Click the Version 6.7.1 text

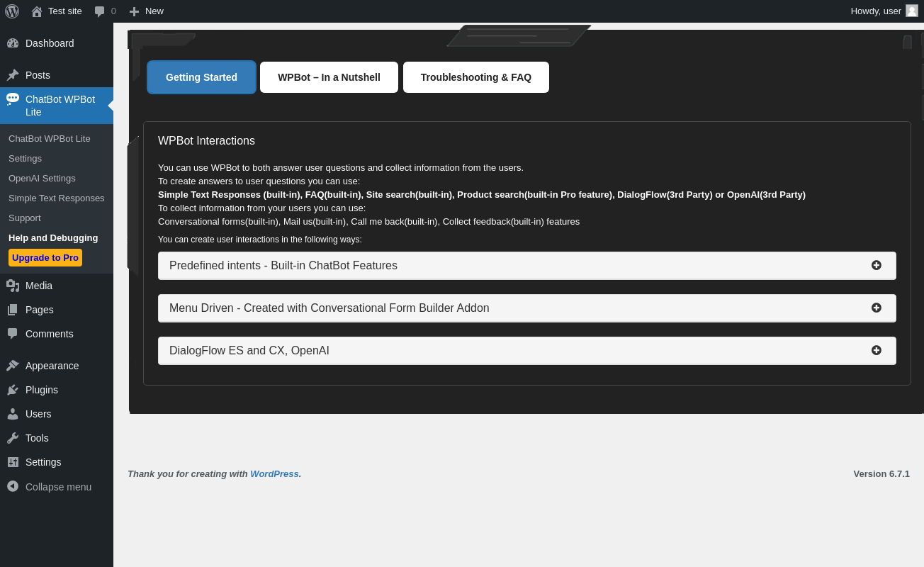click(881, 473)
